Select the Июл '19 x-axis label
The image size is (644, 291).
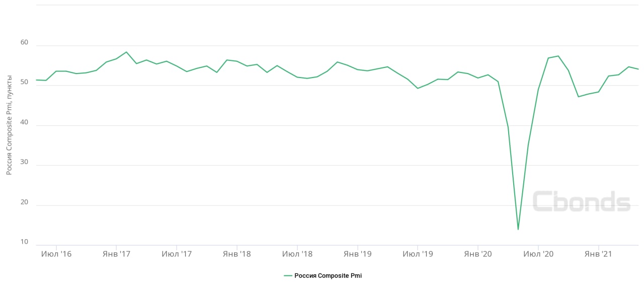[418, 254]
